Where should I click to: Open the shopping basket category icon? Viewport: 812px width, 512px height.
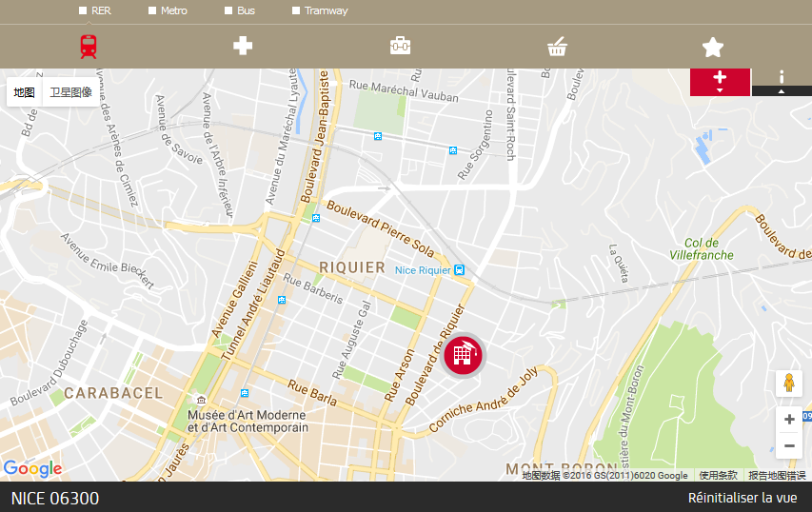coord(557,47)
